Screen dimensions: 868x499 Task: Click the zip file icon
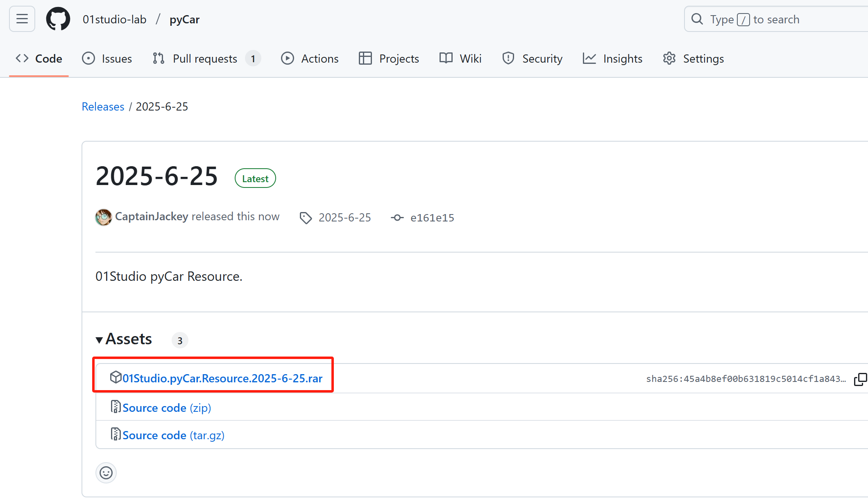point(116,406)
